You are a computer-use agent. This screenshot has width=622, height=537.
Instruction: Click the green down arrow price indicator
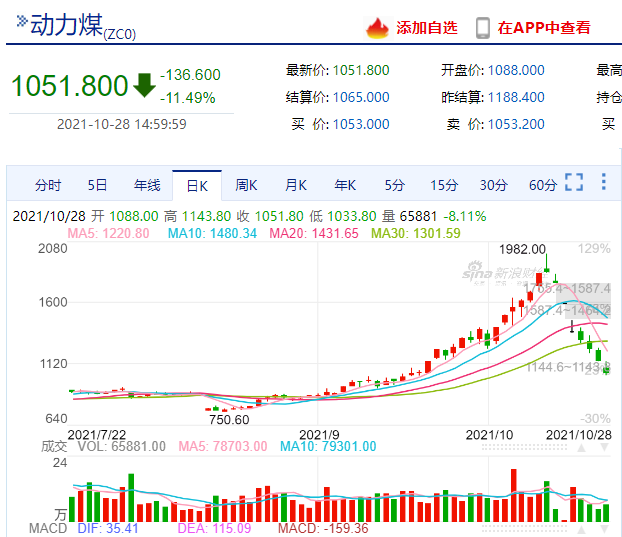pyautogui.click(x=144, y=85)
